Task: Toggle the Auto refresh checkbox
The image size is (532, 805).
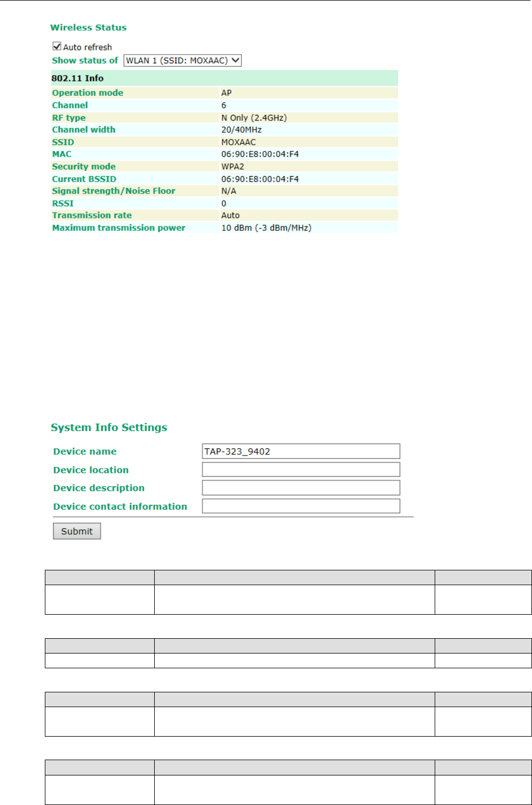Action: click(57, 46)
